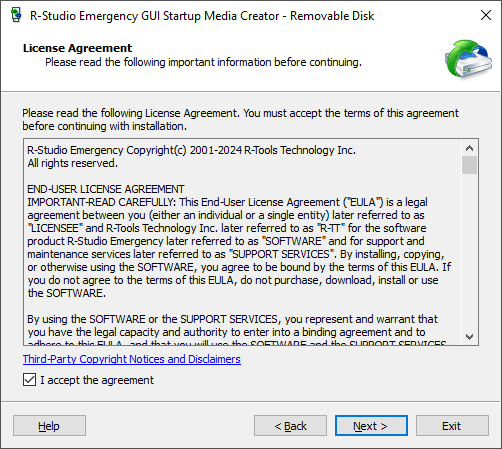This screenshot has width=502, height=449.
Task: Click the license text scroll up arrow
Action: [x=469, y=148]
